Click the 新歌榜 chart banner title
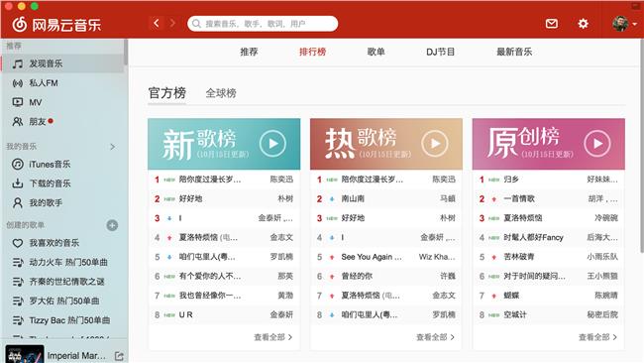The height and width of the screenshot is (363, 644). [199, 143]
